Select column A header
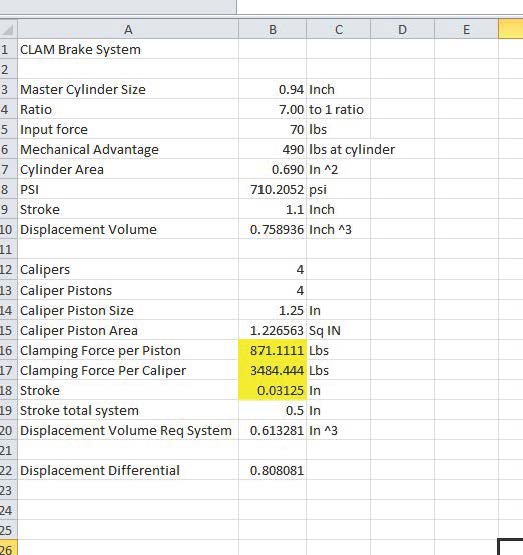 pyautogui.click(x=128, y=29)
